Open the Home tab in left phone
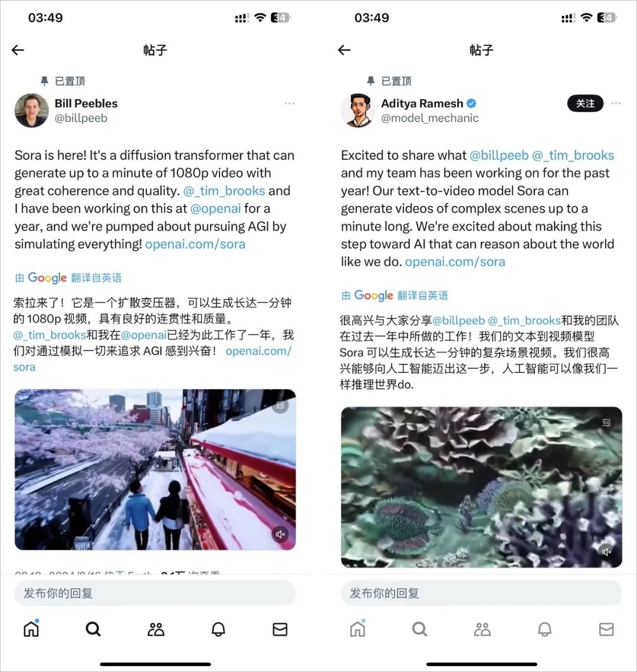 point(31,629)
